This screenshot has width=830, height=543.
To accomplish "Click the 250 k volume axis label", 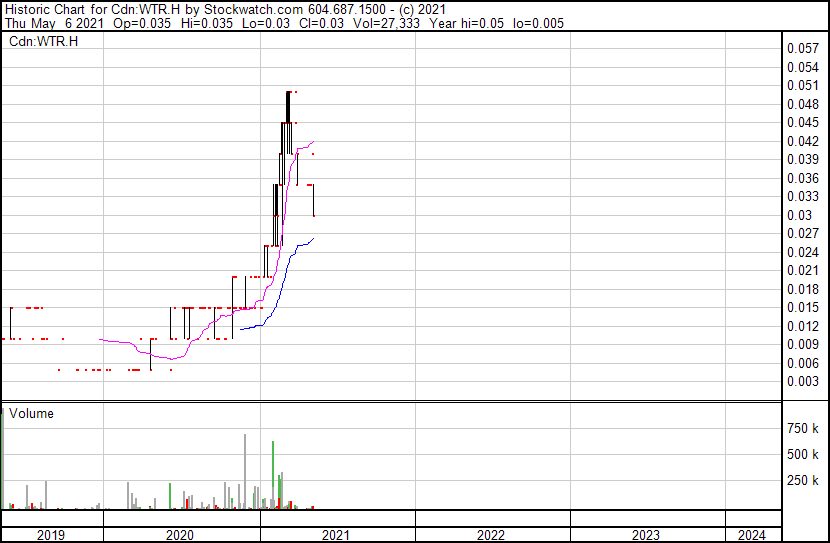I will (803, 481).
